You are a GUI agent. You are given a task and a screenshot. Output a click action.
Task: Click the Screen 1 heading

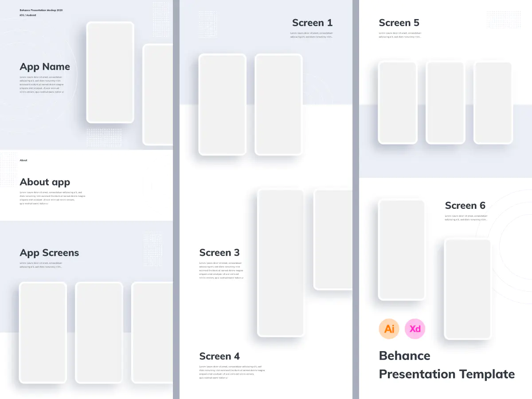(312, 23)
